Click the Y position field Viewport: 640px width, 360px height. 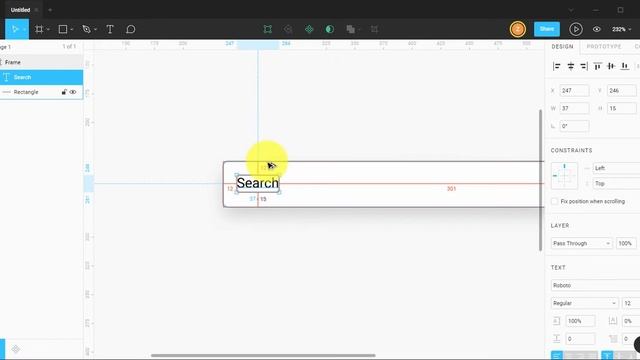click(x=621, y=90)
